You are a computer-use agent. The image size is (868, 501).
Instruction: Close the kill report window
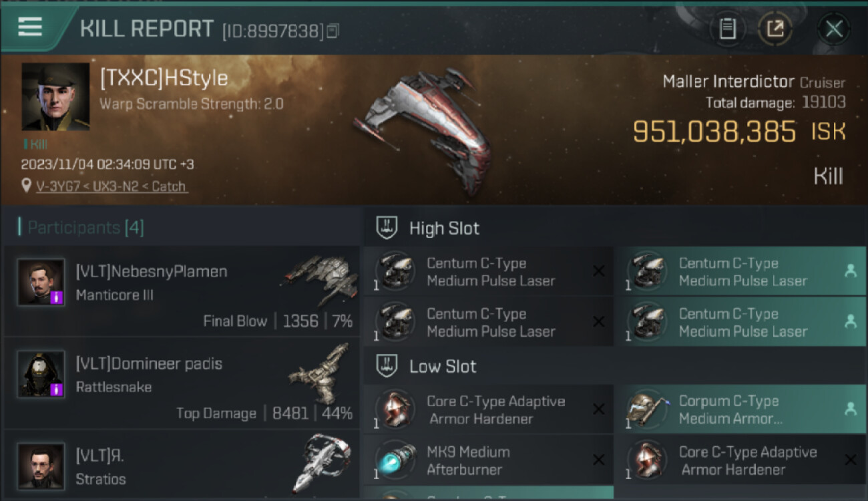(x=833, y=29)
